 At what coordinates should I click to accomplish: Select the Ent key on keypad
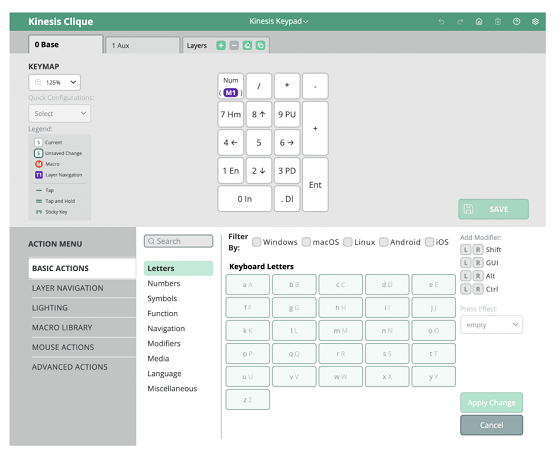[x=315, y=185]
